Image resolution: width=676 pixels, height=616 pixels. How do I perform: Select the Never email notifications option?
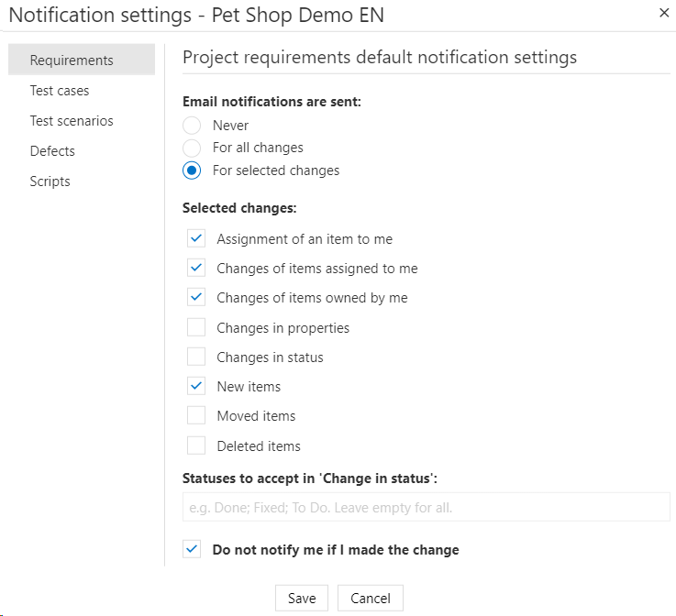click(192, 125)
